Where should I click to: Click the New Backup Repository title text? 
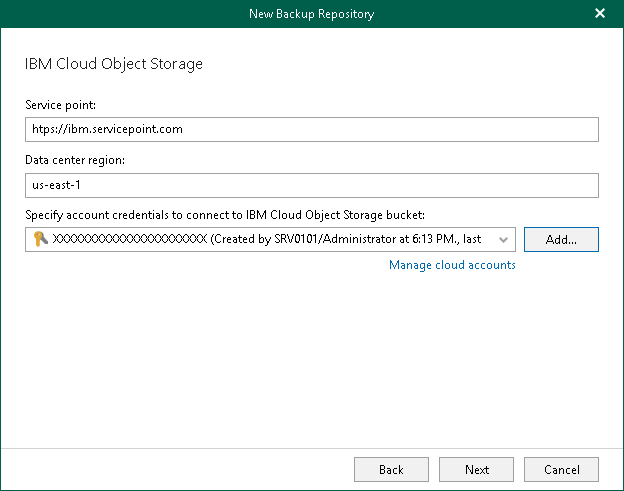click(312, 14)
